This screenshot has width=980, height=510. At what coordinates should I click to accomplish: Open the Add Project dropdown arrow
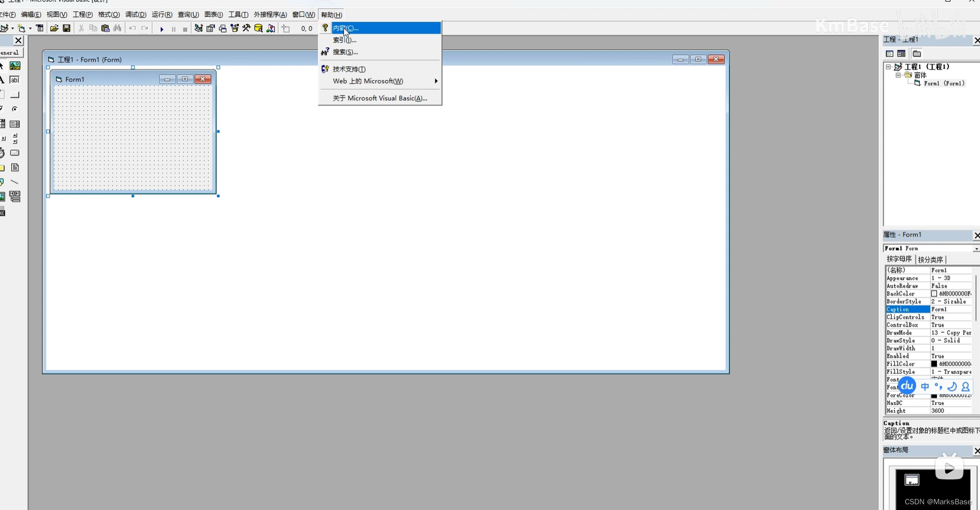pyautogui.click(x=12, y=28)
